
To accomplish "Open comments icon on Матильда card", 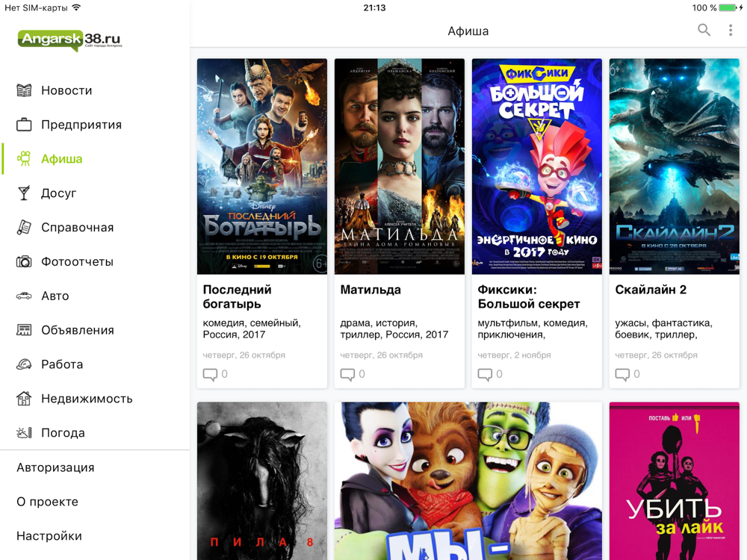I will pos(347,374).
